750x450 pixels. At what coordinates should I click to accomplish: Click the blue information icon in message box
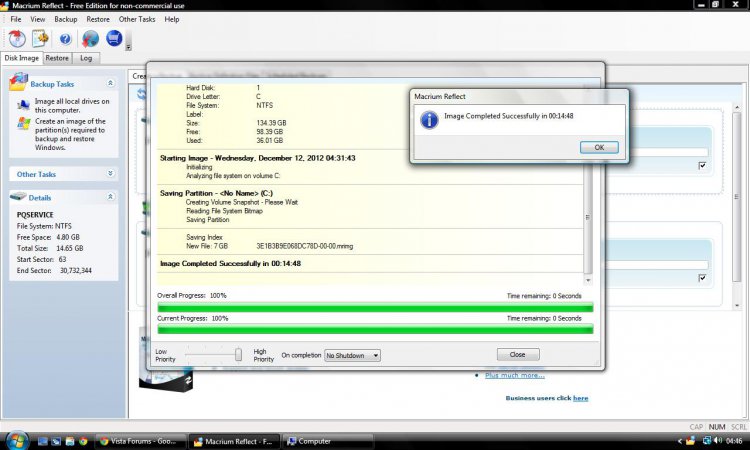click(429, 120)
